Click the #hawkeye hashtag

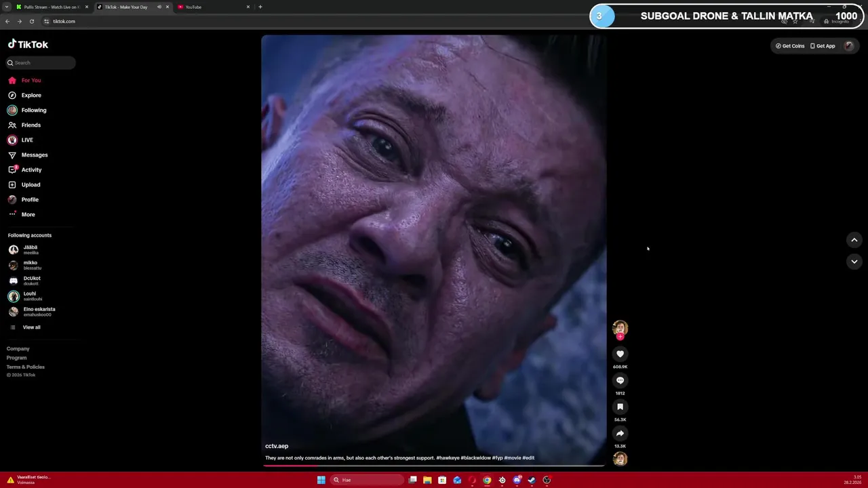pyautogui.click(x=448, y=458)
